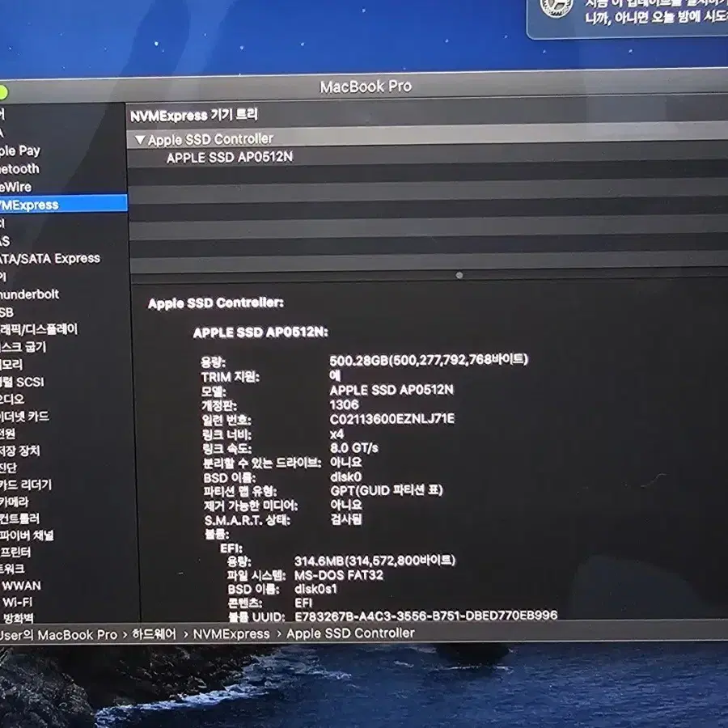Open Thunderbolt in the sidebar
This screenshot has width=728, height=728.
30,294
